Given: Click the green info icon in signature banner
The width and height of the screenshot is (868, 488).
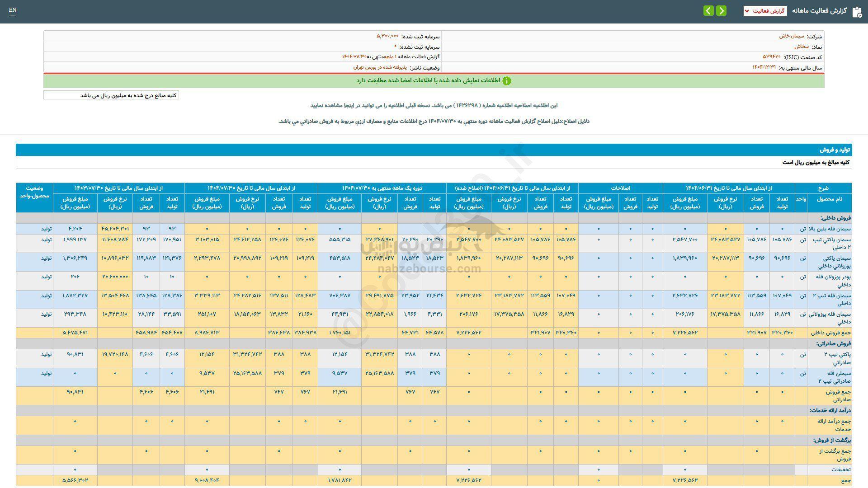Looking at the screenshot, I should point(507,81).
